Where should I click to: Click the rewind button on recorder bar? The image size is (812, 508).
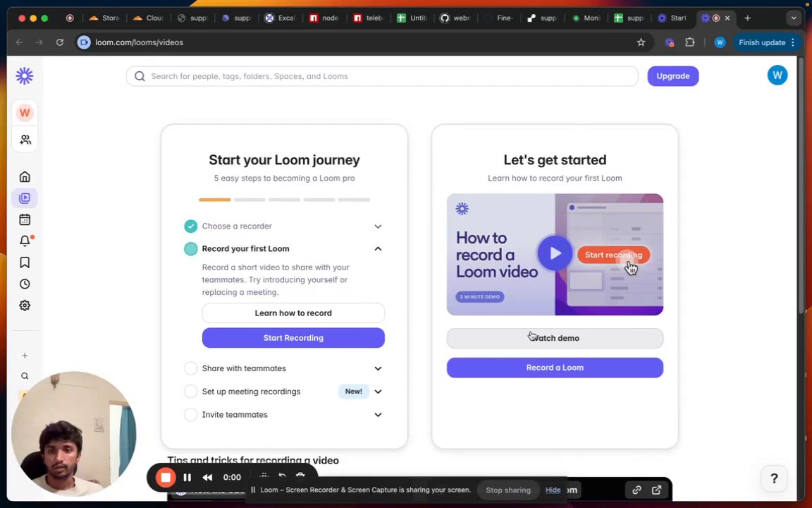click(x=208, y=478)
